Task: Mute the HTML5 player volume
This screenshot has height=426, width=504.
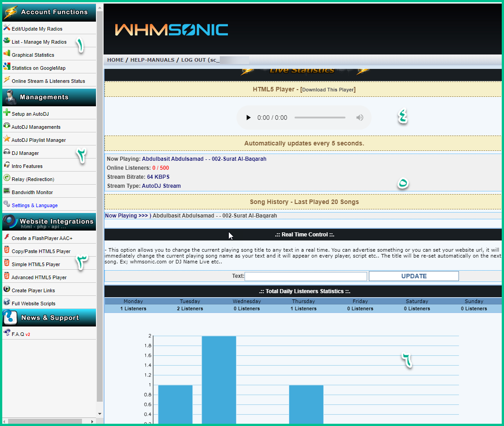Action: [359, 118]
